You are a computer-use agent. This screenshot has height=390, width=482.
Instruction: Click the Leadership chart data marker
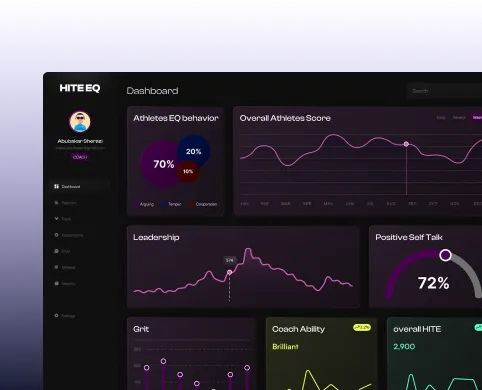coord(229,272)
